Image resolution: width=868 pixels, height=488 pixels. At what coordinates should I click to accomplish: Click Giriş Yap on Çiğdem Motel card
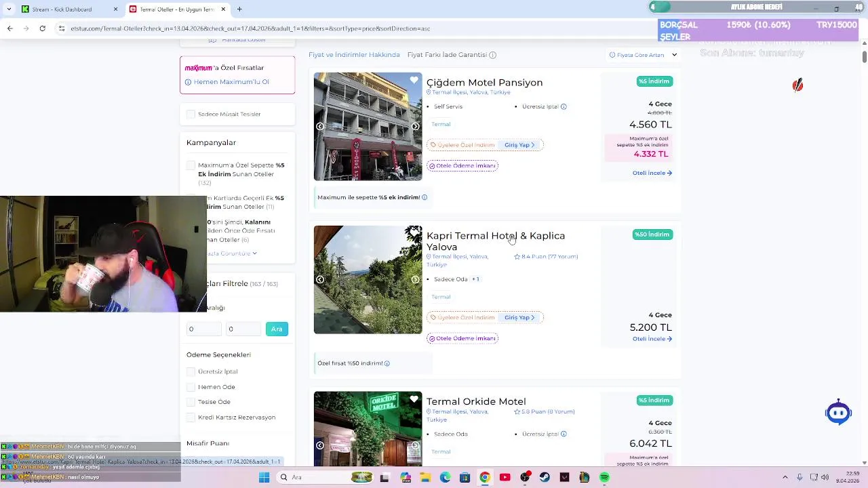point(519,145)
